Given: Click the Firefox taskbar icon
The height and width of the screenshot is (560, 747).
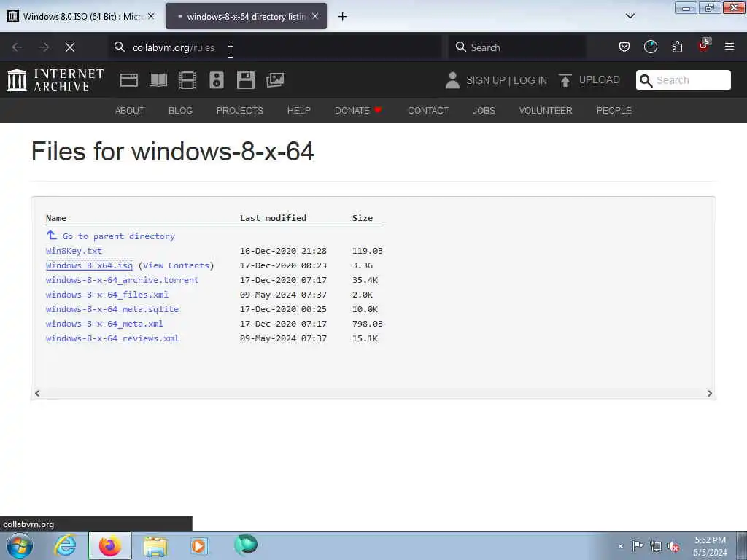Looking at the screenshot, I should pyautogui.click(x=110, y=545).
